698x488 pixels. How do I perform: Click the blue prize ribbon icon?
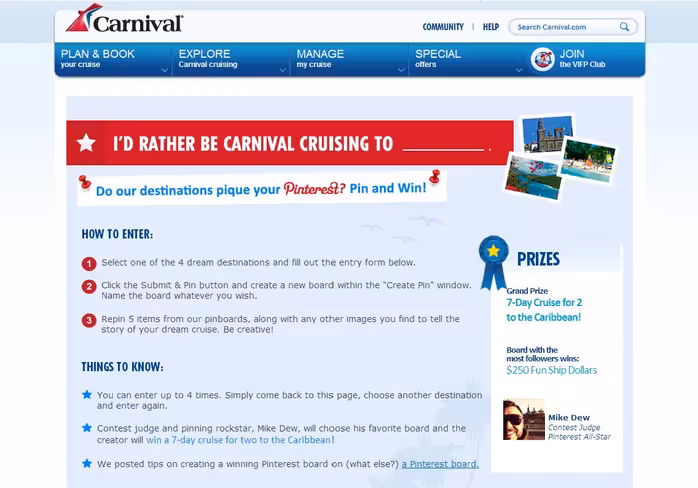pos(493,262)
